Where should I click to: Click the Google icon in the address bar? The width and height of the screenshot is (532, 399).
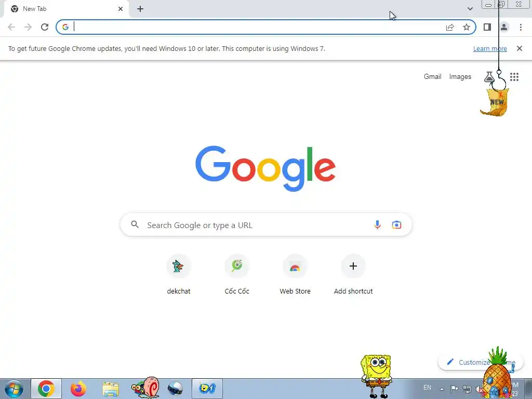[x=65, y=27]
